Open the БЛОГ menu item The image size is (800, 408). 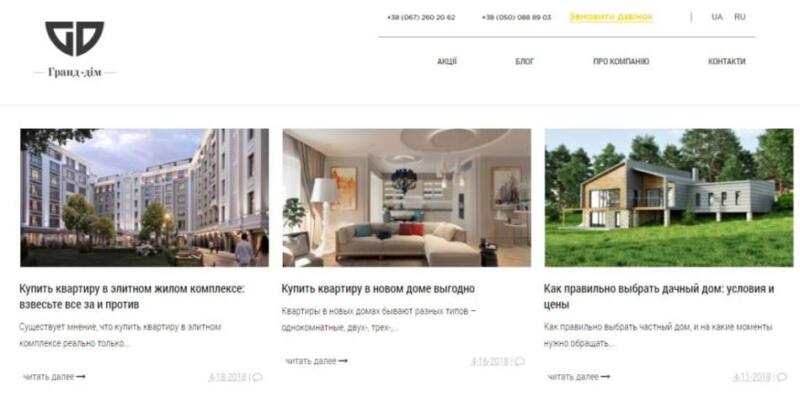pyautogui.click(x=524, y=61)
